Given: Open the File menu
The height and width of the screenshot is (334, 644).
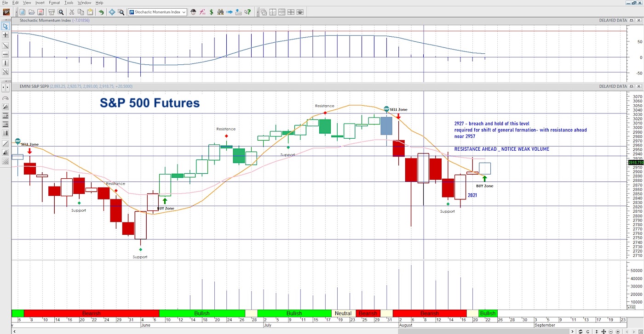Looking at the screenshot, I should click(x=5, y=3).
